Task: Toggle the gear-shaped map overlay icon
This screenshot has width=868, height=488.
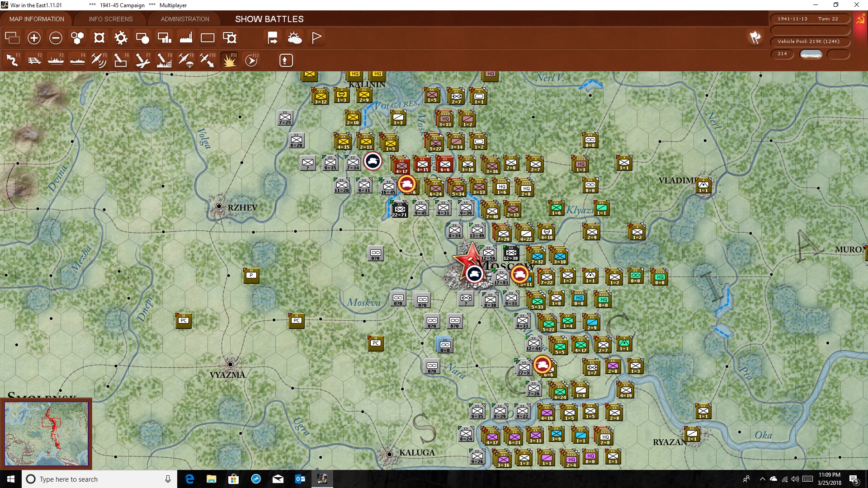Action: tap(121, 38)
